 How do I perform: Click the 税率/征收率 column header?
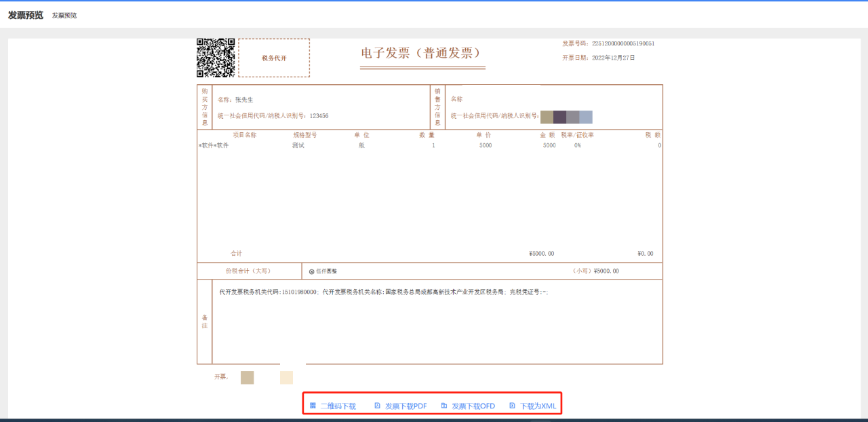coord(578,135)
